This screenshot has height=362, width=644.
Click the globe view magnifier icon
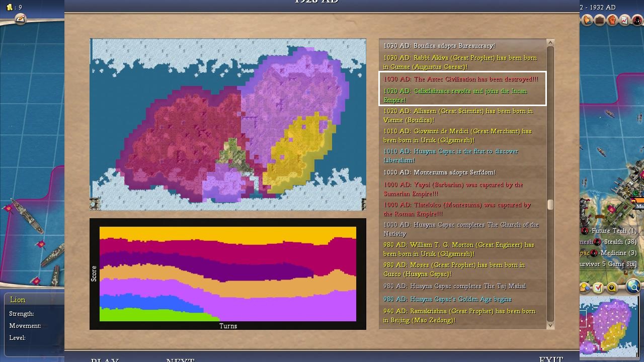click(633, 287)
